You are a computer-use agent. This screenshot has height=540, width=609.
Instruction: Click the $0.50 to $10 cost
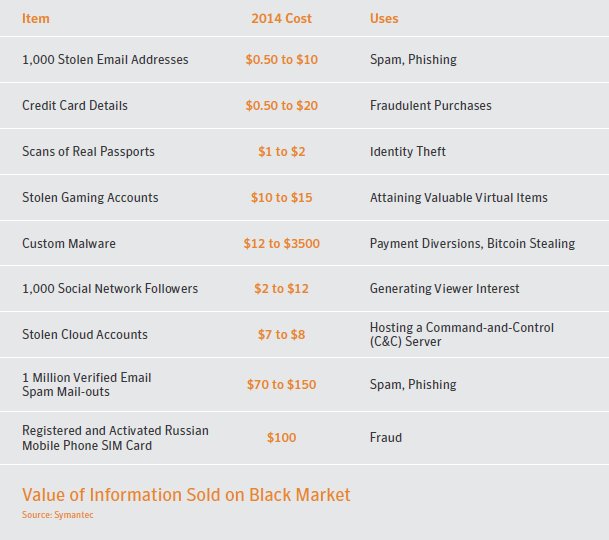click(282, 59)
